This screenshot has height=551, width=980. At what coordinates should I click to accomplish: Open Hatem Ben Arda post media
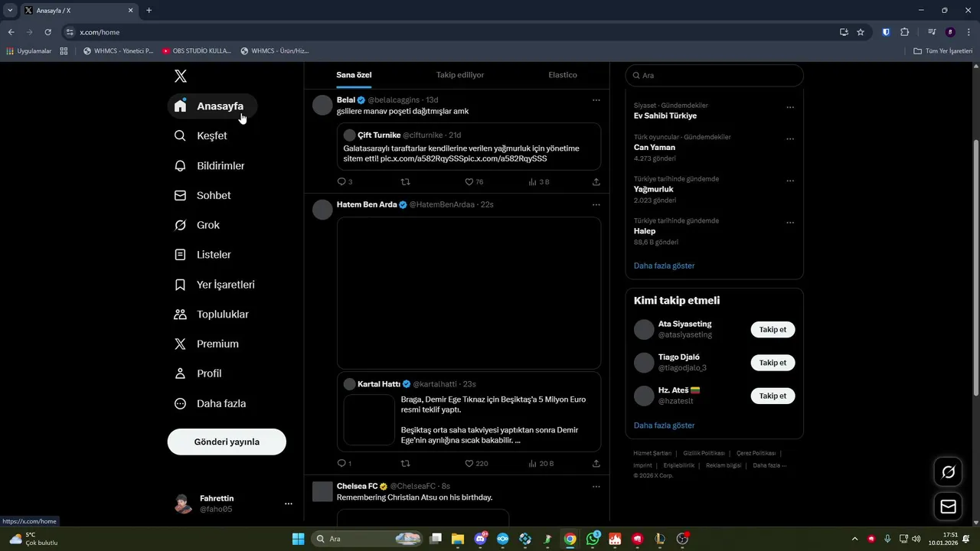(x=469, y=293)
